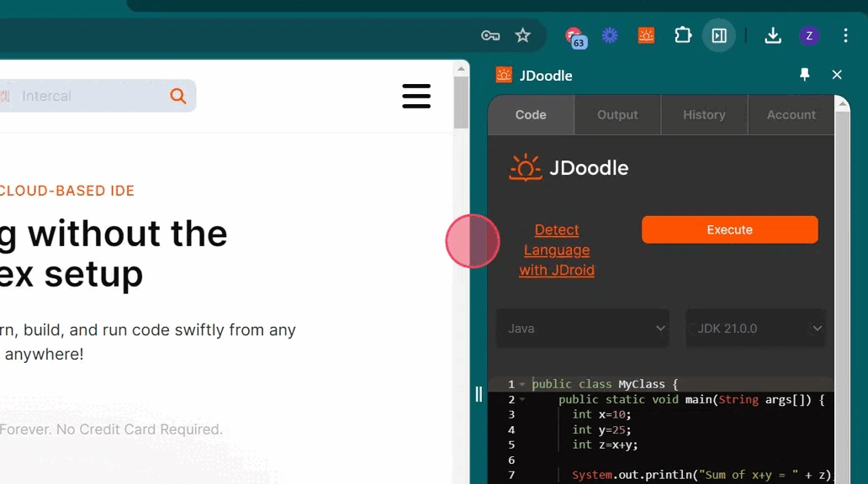Pin the JDoodle side panel
Screen dimensions: 868x484
click(x=804, y=75)
